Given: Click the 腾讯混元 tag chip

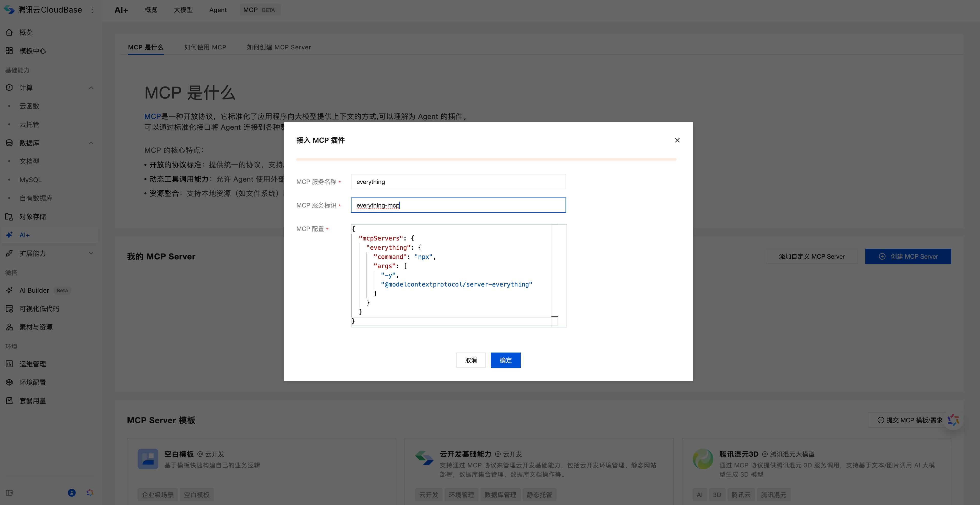Looking at the screenshot, I should (x=774, y=495).
